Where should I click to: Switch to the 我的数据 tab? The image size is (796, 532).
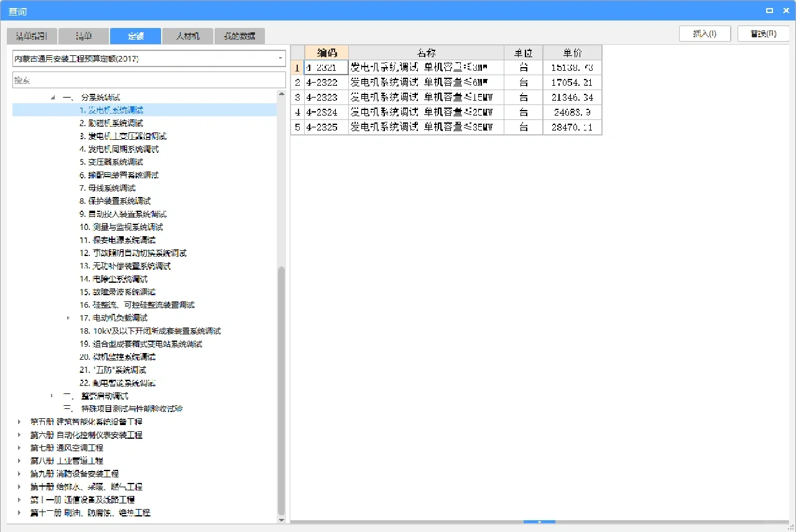tap(239, 36)
